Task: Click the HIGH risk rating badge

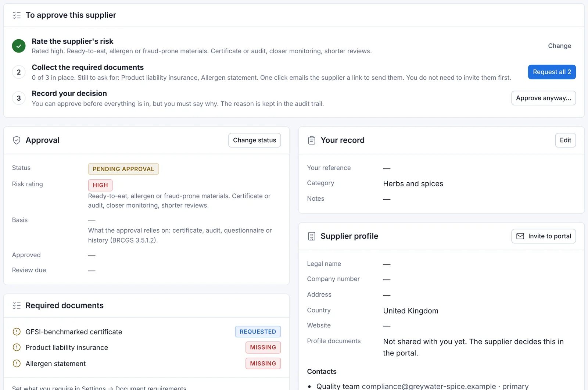Action: 100,185
